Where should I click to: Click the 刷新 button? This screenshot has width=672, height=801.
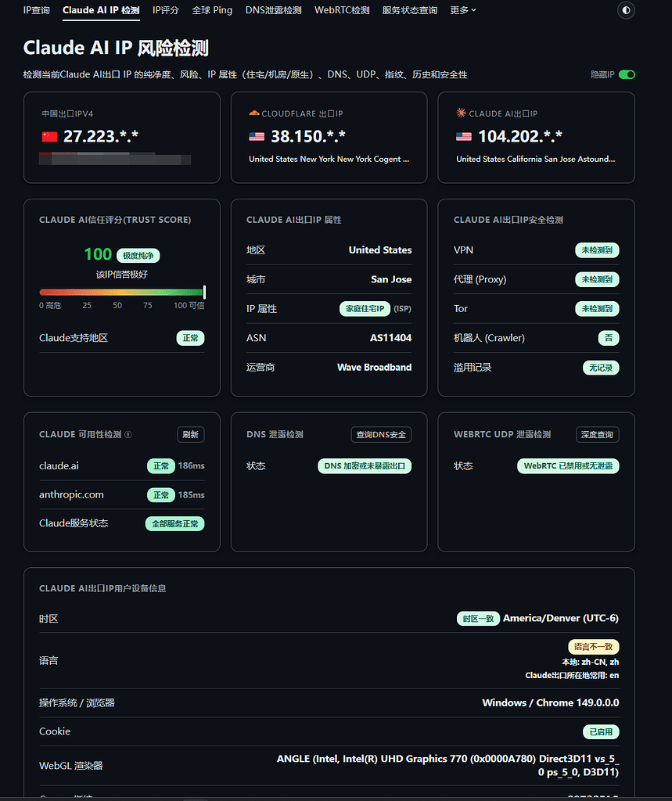click(191, 435)
